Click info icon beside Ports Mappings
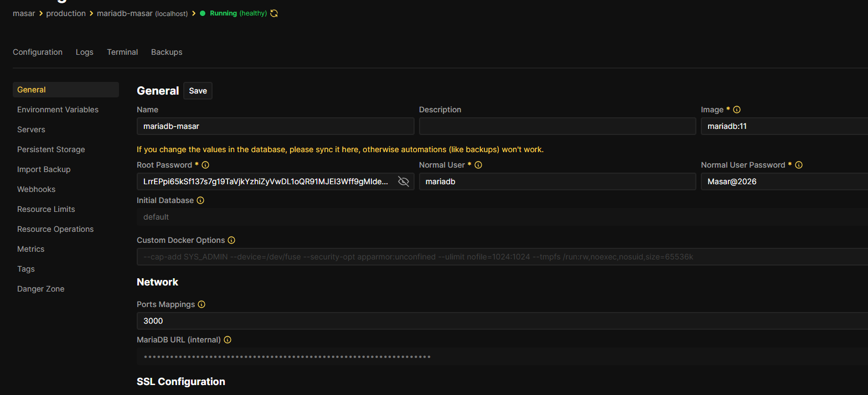 coord(201,304)
